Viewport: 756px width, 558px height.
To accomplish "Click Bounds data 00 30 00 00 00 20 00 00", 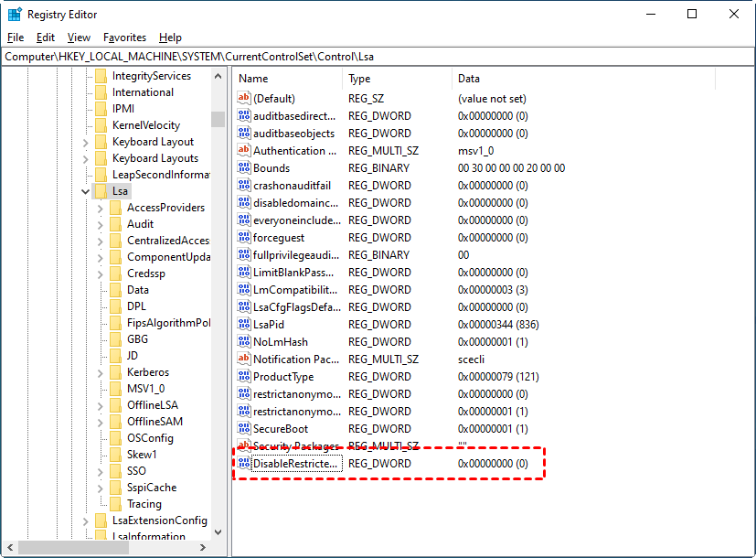I will (x=511, y=167).
